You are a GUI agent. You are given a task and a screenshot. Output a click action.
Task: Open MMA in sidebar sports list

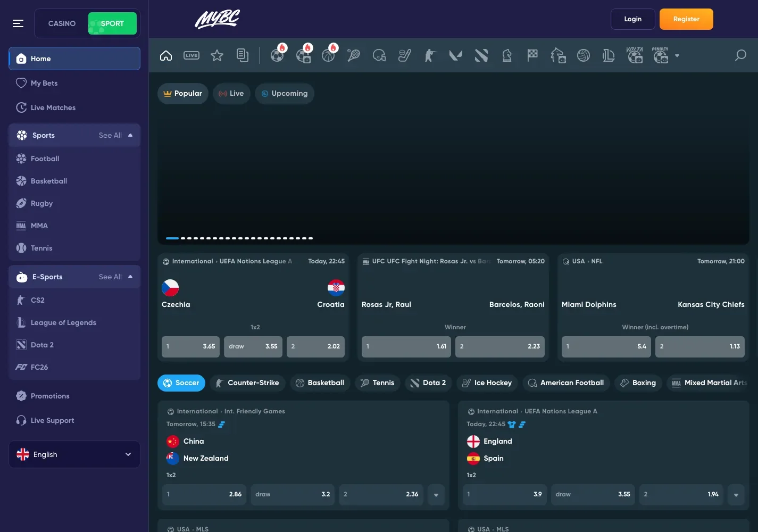click(x=74, y=226)
